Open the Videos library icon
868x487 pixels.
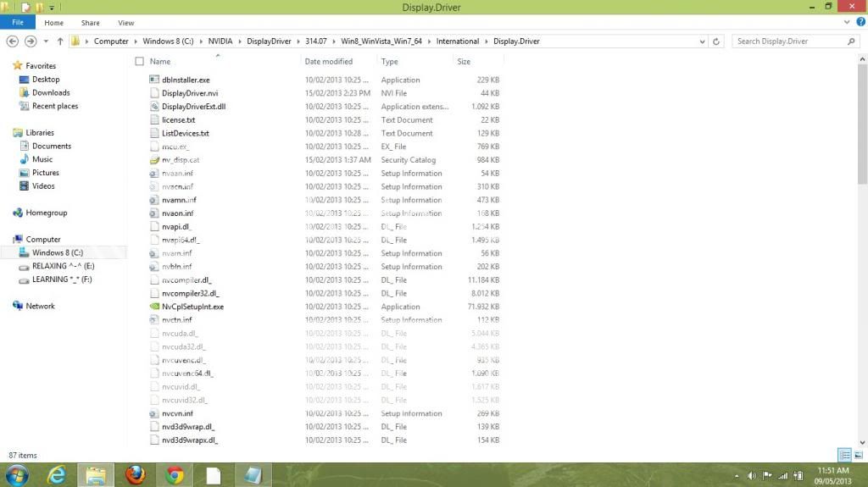pos(24,186)
